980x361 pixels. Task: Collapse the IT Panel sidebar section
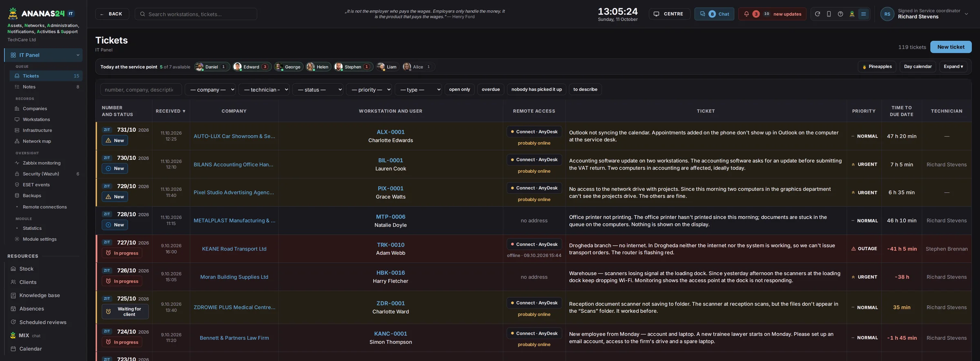point(78,55)
